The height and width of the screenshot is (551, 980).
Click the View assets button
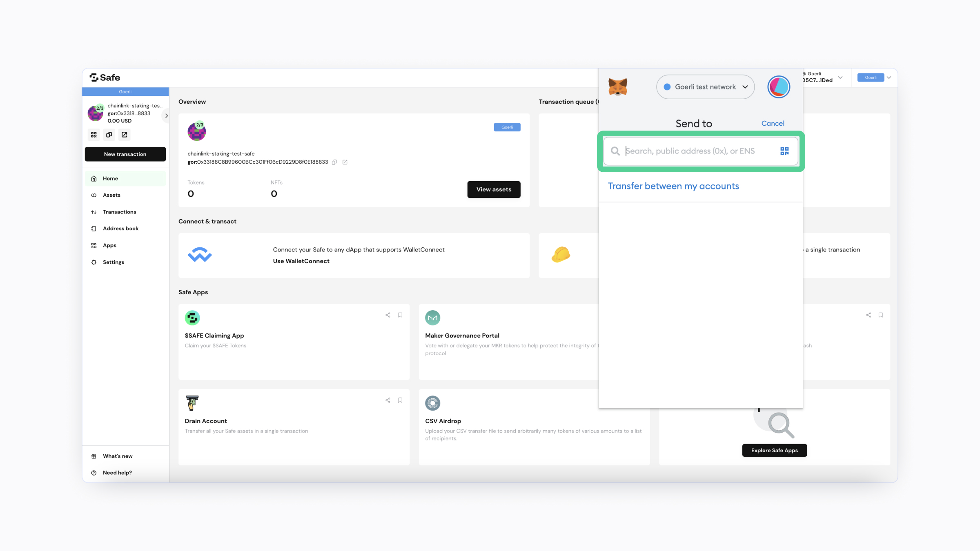click(x=494, y=189)
